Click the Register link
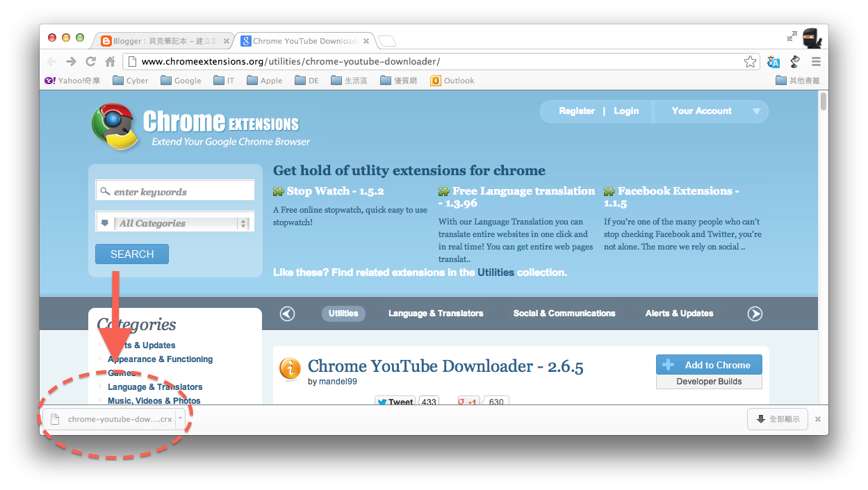The width and height of the screenshot is (868, 490). click(577, 111)
